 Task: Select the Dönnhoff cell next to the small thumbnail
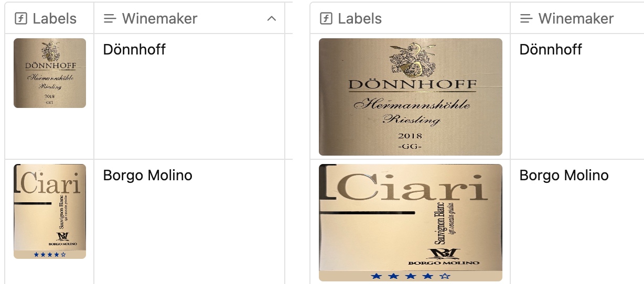[x=189, y=96]
